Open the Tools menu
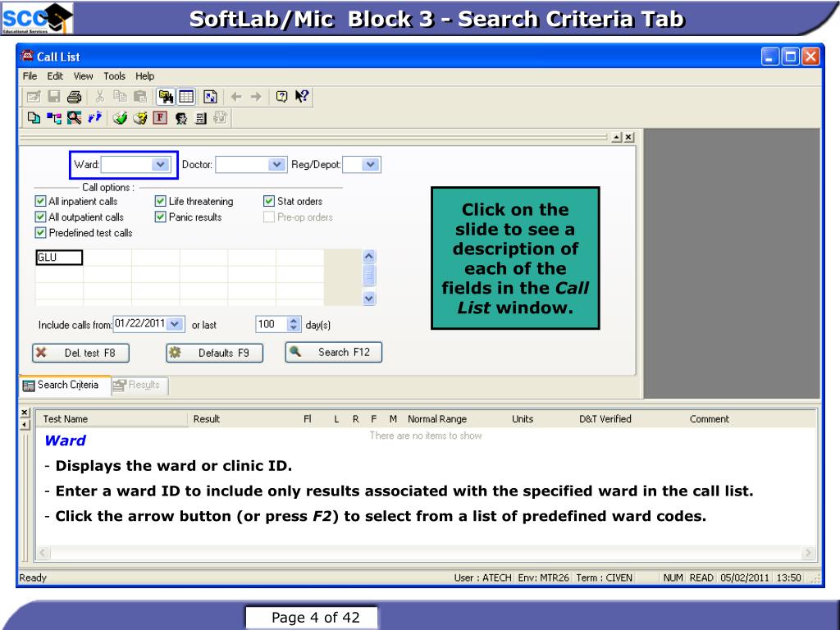This screenshot has height=630, width=840. [114, 76]
